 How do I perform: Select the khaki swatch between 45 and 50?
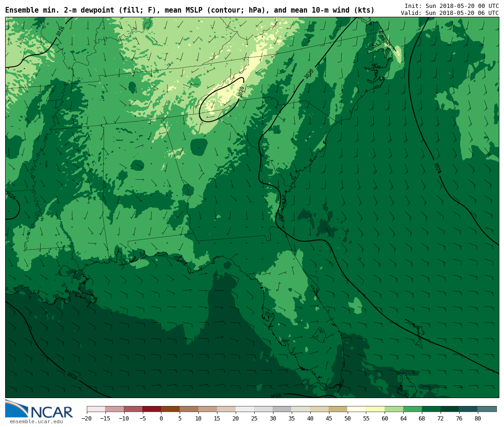tap(338, 409)
